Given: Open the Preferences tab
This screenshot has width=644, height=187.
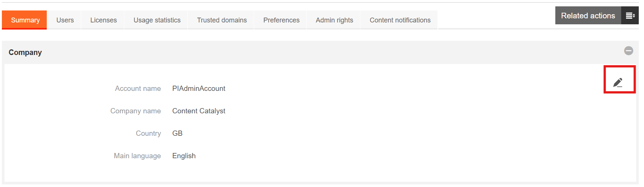Looking at the screenshot, I should coord(281,20).
